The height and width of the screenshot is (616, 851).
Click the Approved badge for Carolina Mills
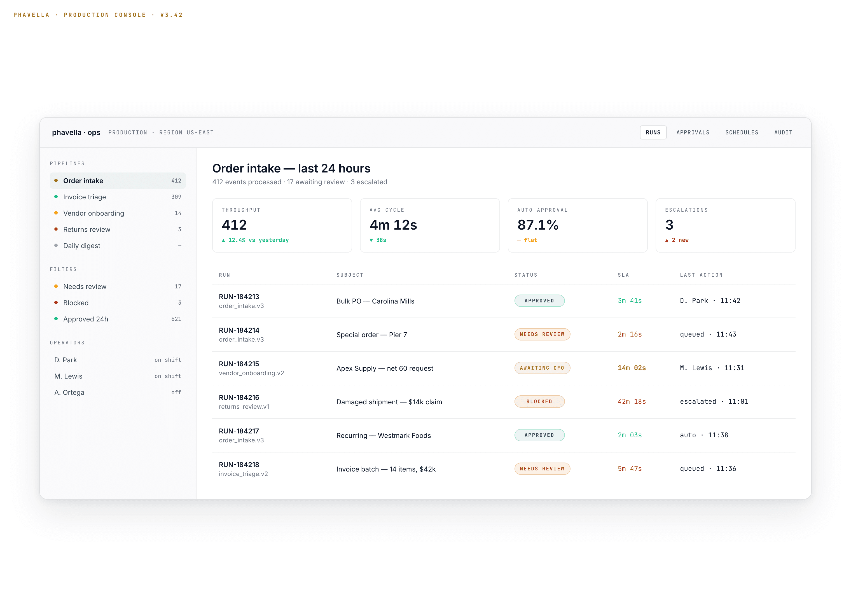click(x=539, y=301)
